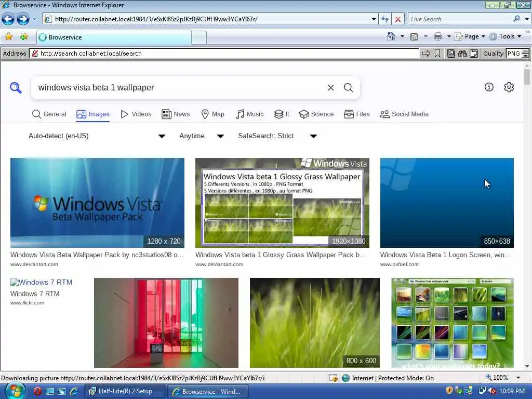Open the Windows Start orb

[x=15, y=391]
